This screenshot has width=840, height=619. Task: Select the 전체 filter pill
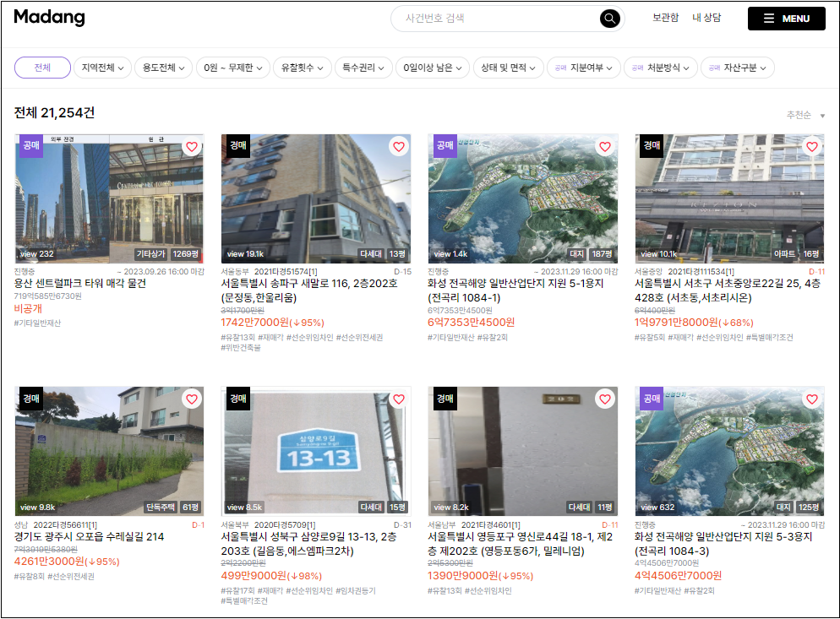pyautogui.click(x=42, y=68)
